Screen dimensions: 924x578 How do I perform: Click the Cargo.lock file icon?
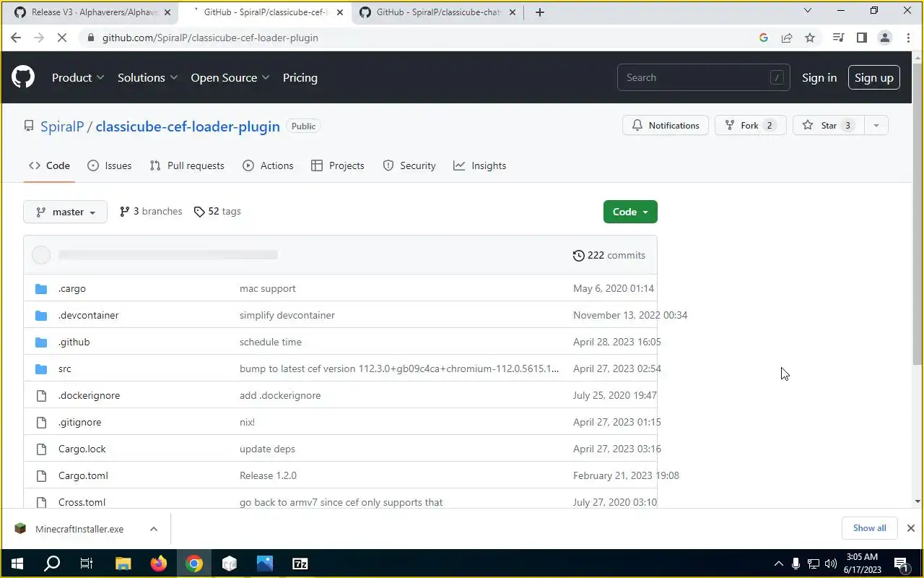(x=41, y=449)
